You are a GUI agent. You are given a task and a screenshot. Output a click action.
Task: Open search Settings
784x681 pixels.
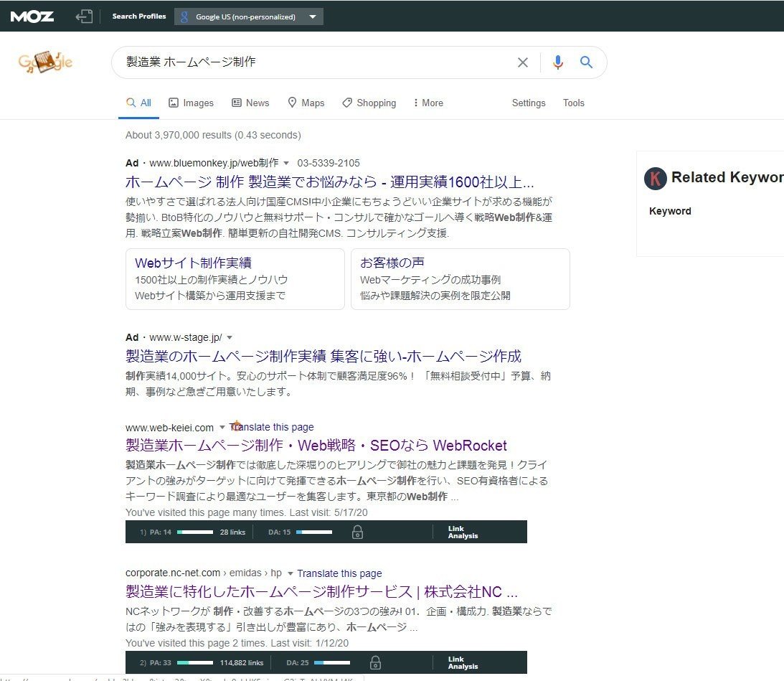point(529,103)
